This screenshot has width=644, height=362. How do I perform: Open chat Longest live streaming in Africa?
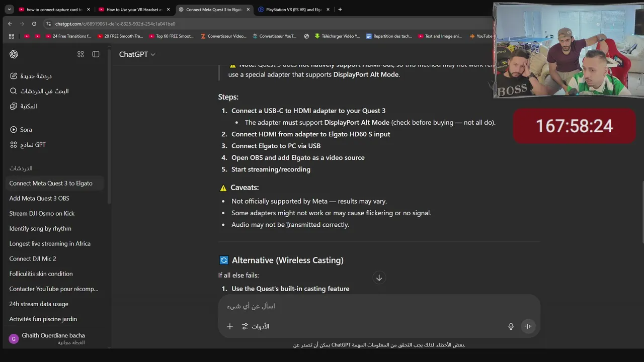coord(54,243)
